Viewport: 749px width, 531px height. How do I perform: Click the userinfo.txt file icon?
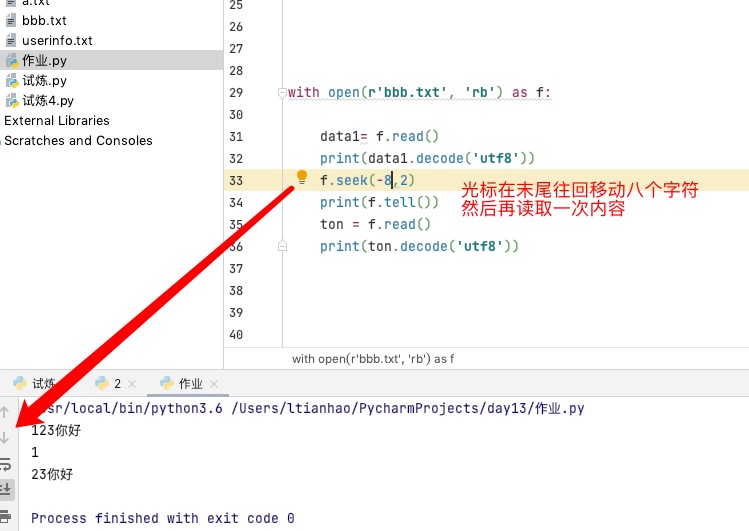11,41
